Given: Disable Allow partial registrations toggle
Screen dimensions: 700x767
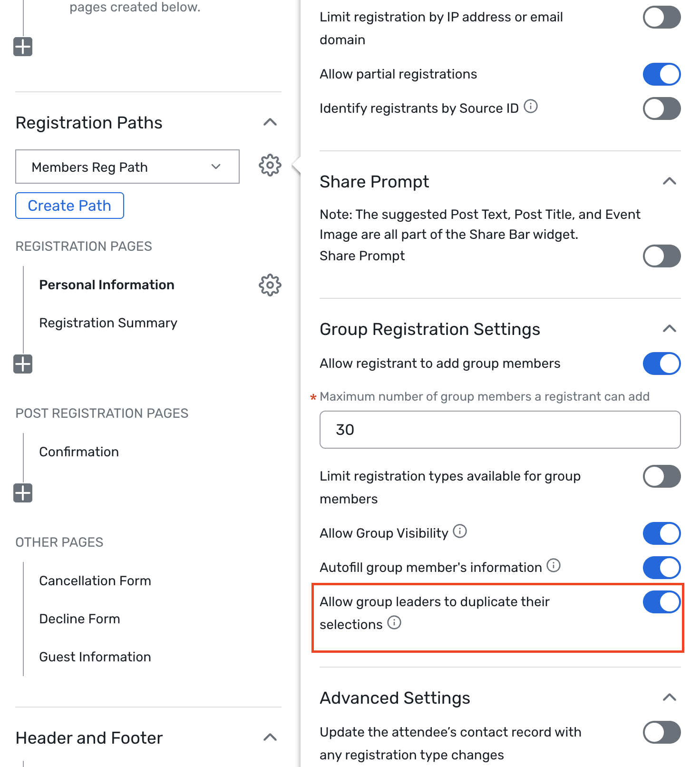Looking at the screenshot, I should [661, 74].
